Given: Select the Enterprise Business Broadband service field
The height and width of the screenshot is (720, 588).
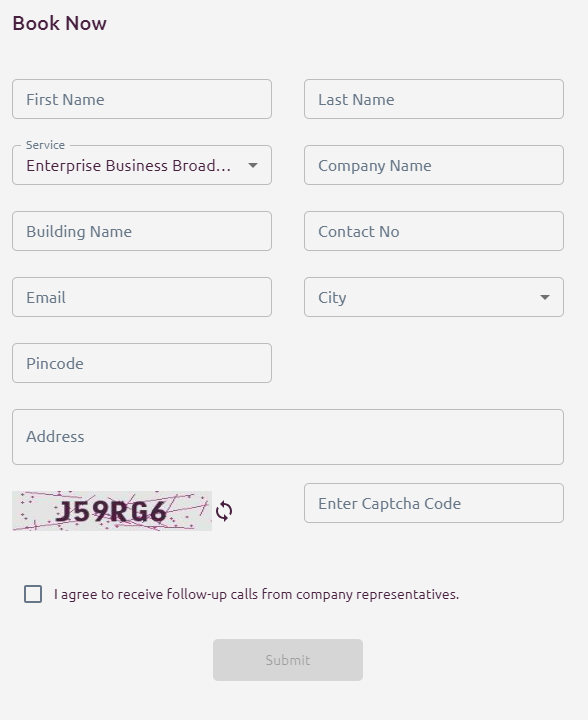Looking at the screenshot, I should click(142, 165).
